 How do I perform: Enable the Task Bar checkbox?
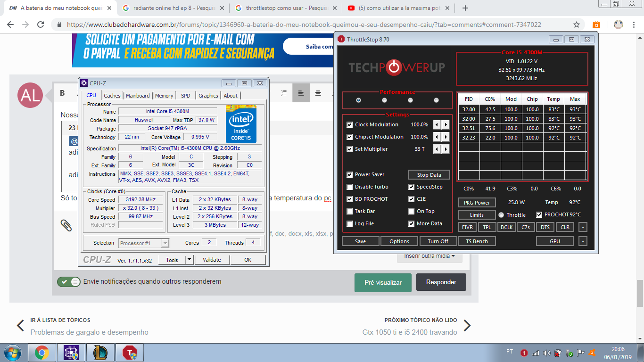coord(349,211)
